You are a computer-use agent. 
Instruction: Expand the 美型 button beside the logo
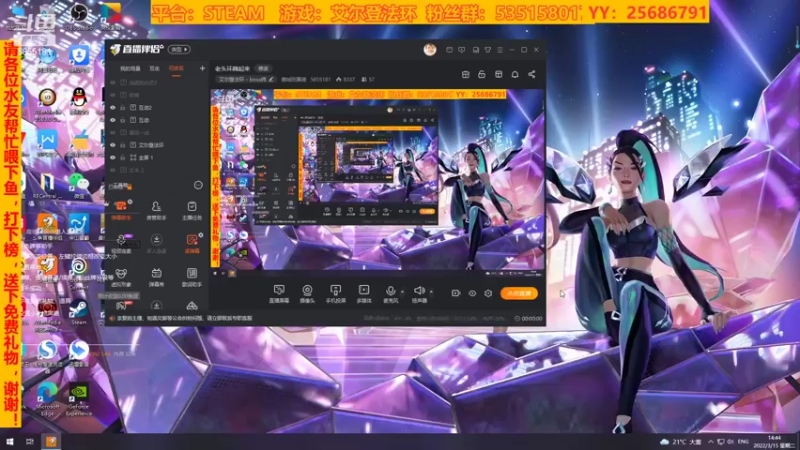point(179,49)
